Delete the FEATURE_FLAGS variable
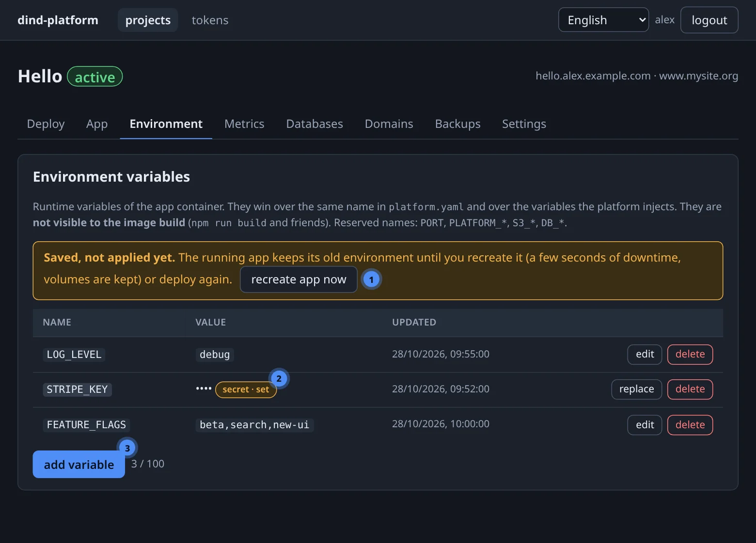 (690, 425)
